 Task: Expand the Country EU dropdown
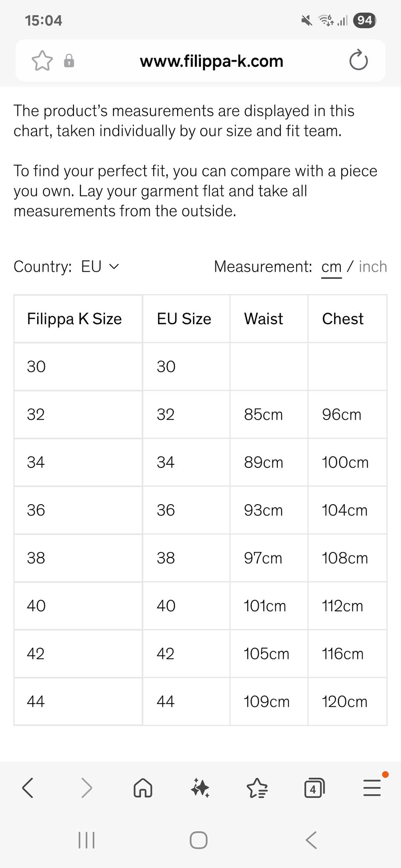click(x=100, y=267)
